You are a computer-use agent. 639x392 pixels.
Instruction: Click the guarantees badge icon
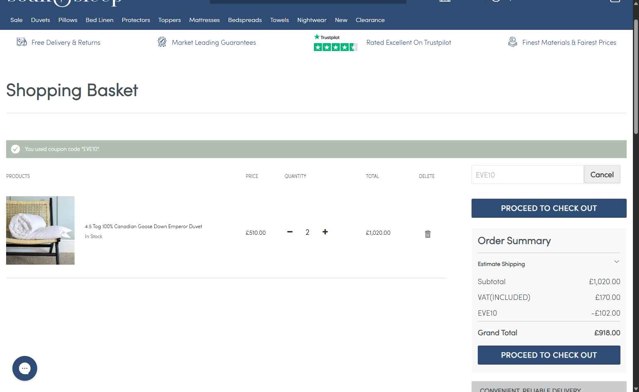click(x=162, y=42)
